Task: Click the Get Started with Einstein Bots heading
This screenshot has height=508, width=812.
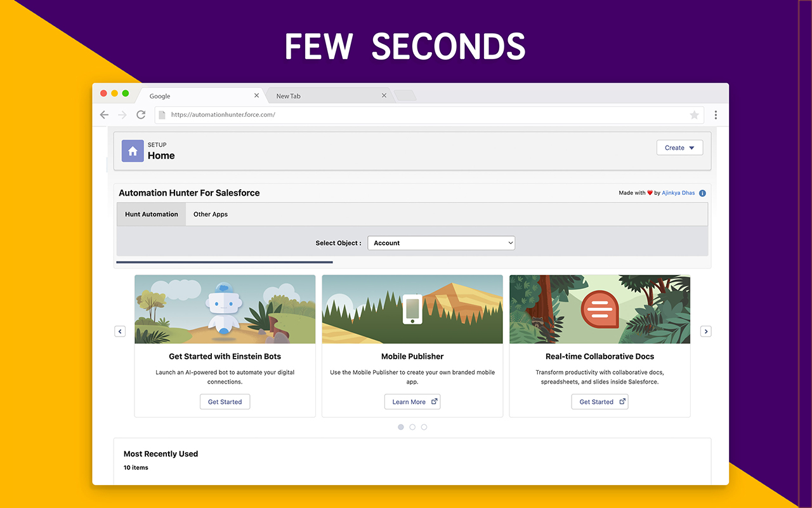Action: click(225, 357)
